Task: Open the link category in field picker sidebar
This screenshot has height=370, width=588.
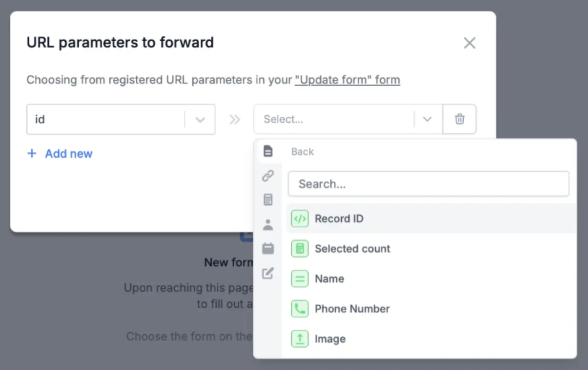Action: click(x=267, y=175)
